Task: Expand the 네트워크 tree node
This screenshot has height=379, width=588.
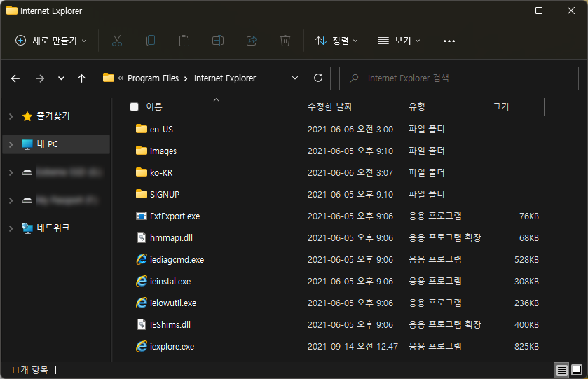Action: (11, 228)
